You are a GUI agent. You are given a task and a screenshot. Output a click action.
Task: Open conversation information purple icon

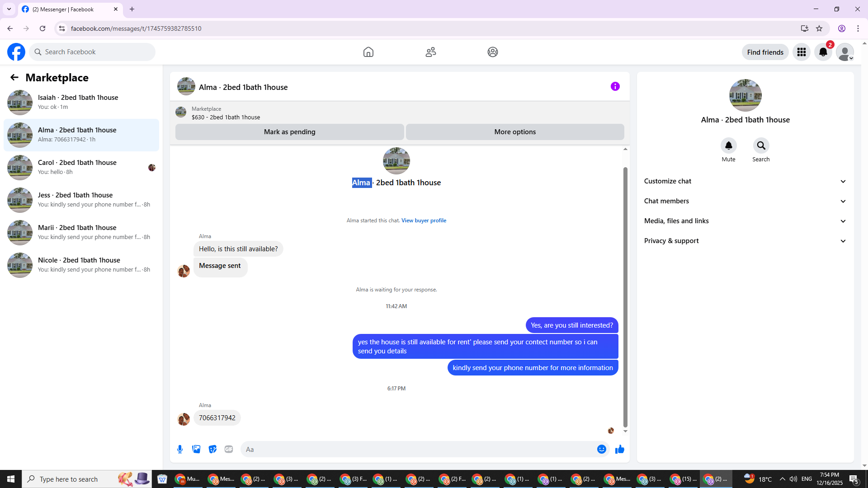click(615, 86)
